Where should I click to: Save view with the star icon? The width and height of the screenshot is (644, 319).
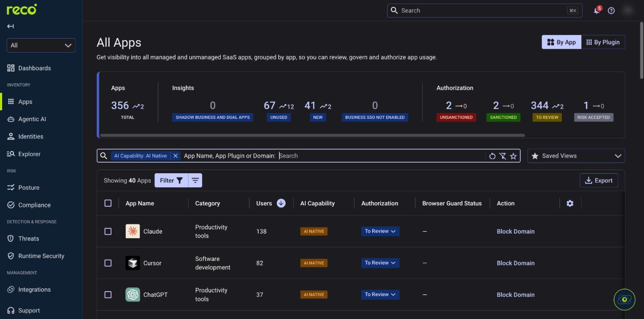[x=513, y=156]
